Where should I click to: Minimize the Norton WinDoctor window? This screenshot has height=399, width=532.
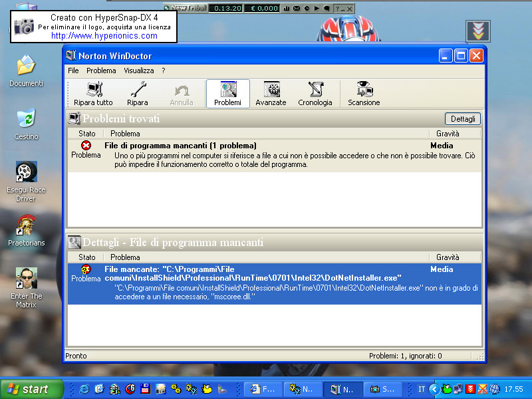(x=446, y=56)
